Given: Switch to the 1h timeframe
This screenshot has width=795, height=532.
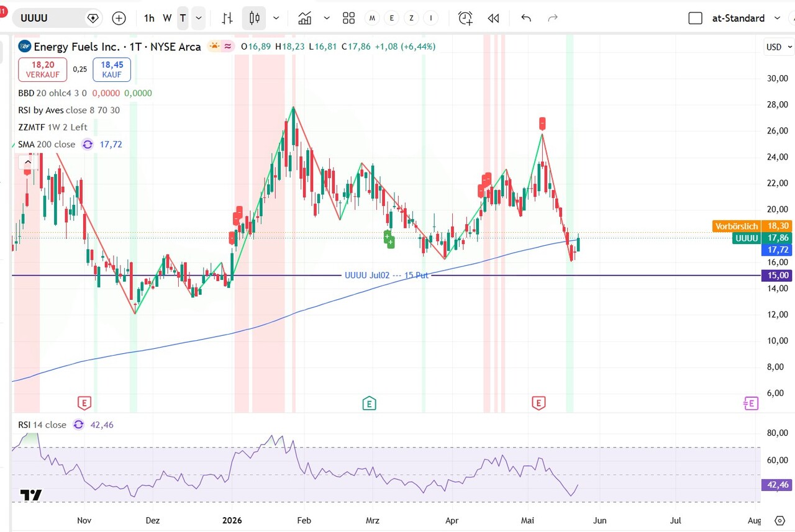Looking at the screenshot, I should [149, 18].
